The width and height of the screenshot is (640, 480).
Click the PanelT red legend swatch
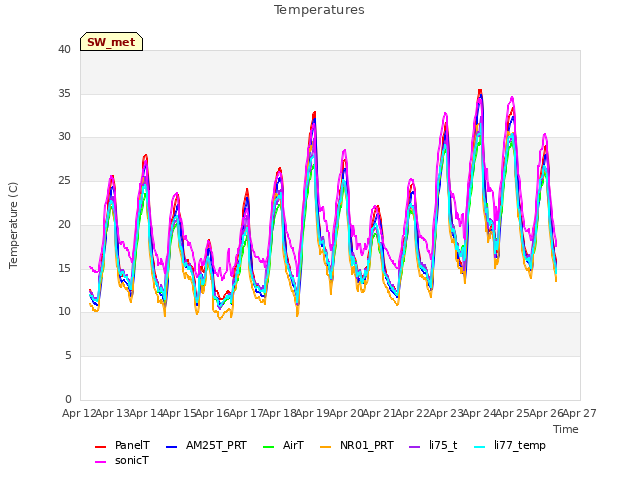pyautogui.click(x=100, y=447)
